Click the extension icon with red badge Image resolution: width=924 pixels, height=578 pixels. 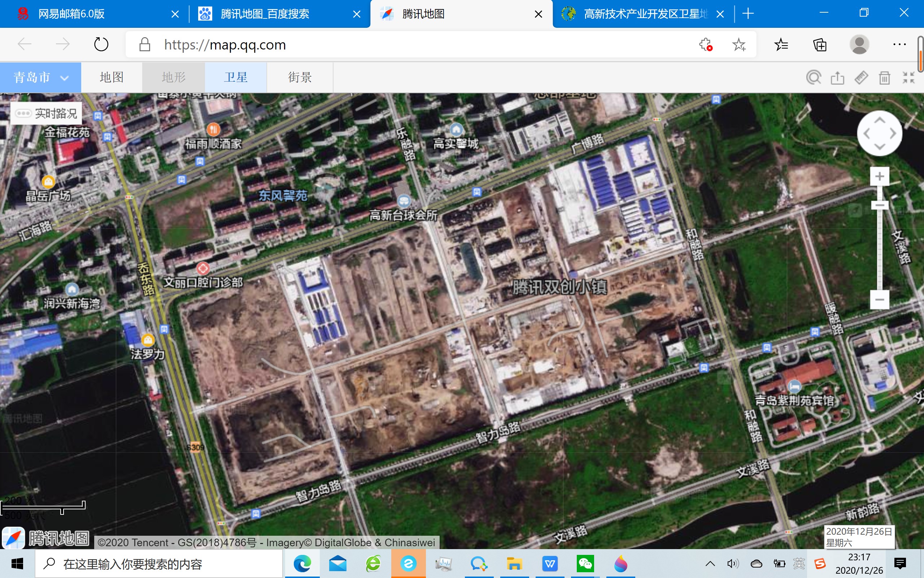point(706,45)
